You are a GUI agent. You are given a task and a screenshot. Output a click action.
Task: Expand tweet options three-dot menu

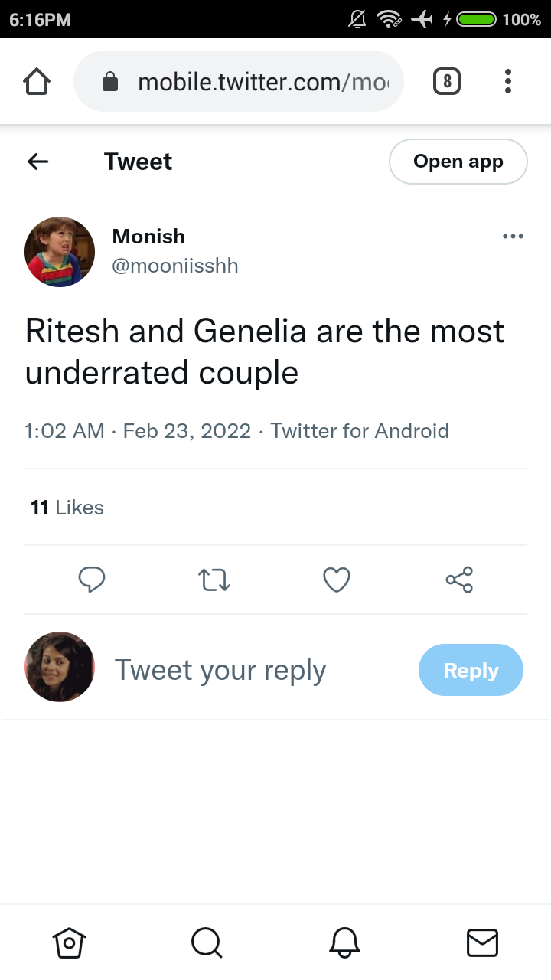tap(513, 237)
